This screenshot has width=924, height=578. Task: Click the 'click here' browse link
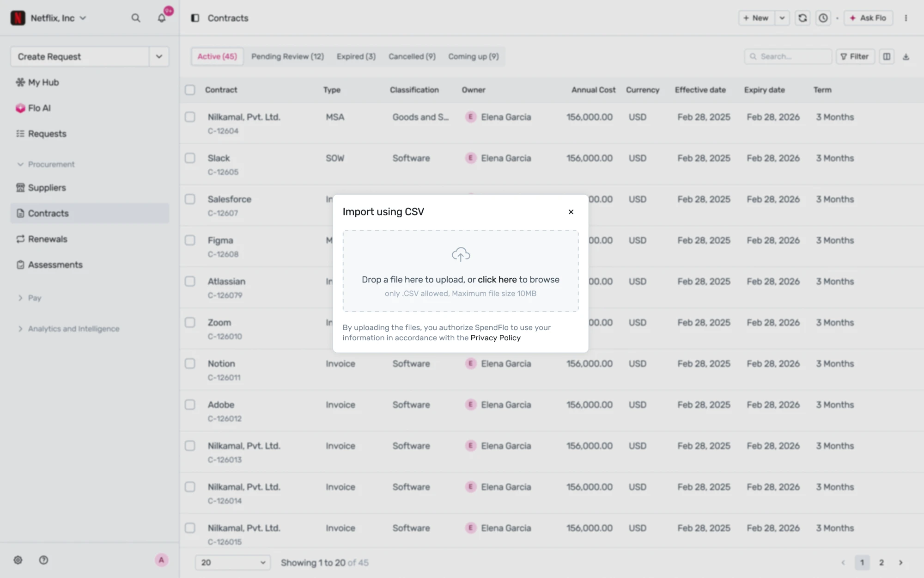497,279
